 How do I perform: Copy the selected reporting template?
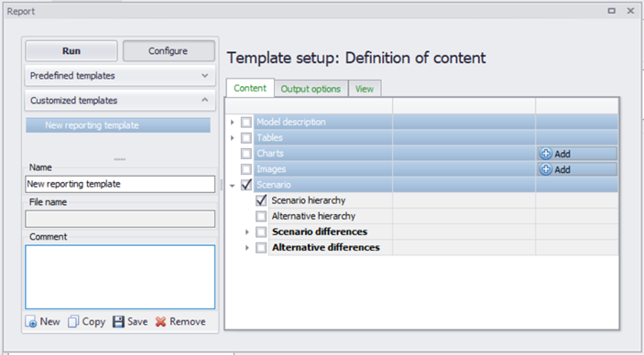[x=87, y=322]
